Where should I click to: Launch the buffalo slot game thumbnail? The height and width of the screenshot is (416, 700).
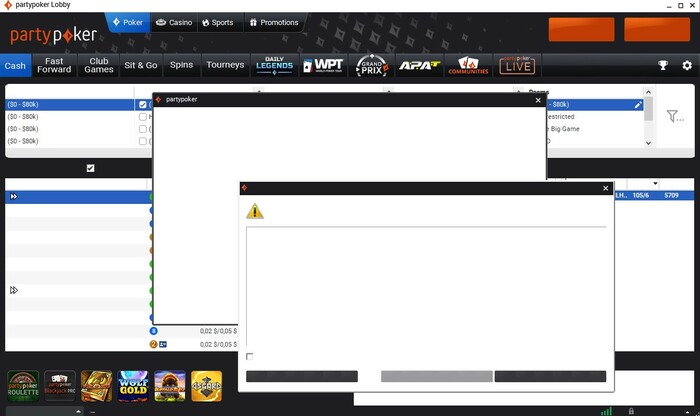(170, 386)
